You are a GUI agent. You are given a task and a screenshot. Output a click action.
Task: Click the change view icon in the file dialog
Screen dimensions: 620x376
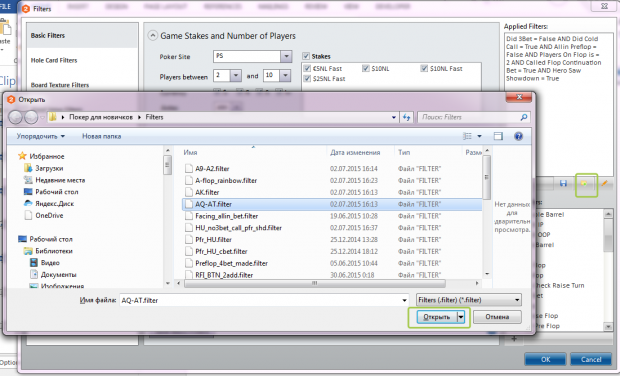click(467, 136)
